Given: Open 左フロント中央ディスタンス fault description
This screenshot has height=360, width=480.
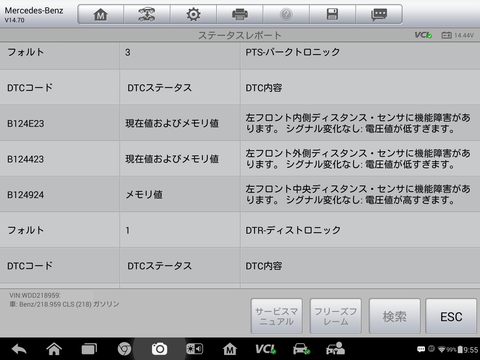Looking at the screenshot, I should (358, 195).
